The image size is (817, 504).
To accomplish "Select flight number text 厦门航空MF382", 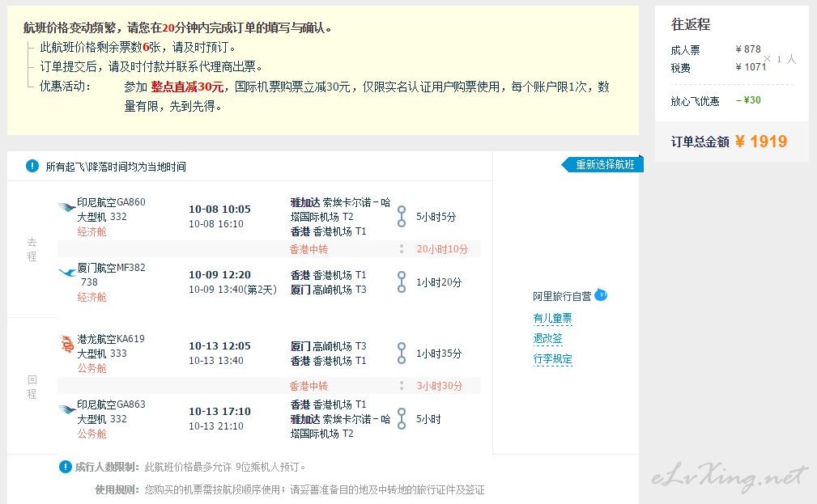I will [112, 268].
